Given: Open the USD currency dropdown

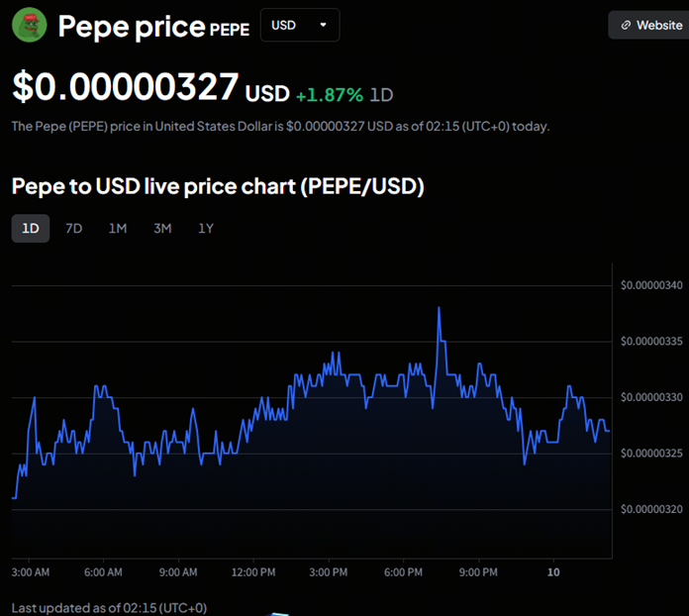Looking at the screenshot, I should pos(299,26).
